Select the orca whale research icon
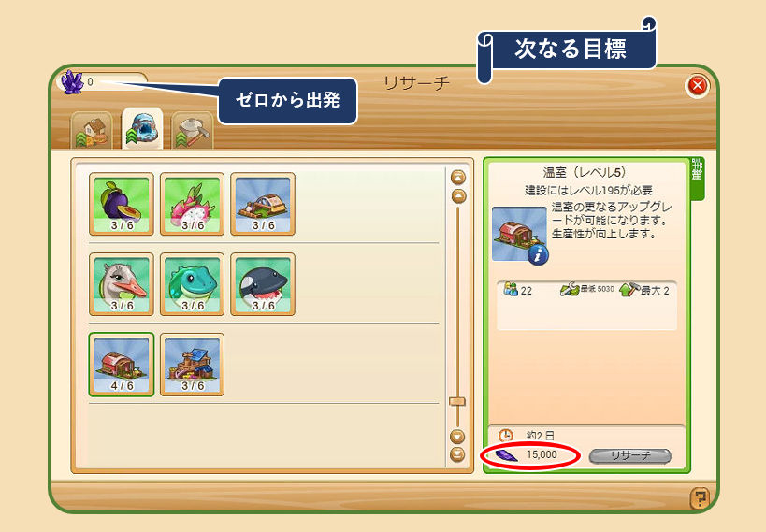766x532 pixels. pyautogui.click(x=263, y=284)
